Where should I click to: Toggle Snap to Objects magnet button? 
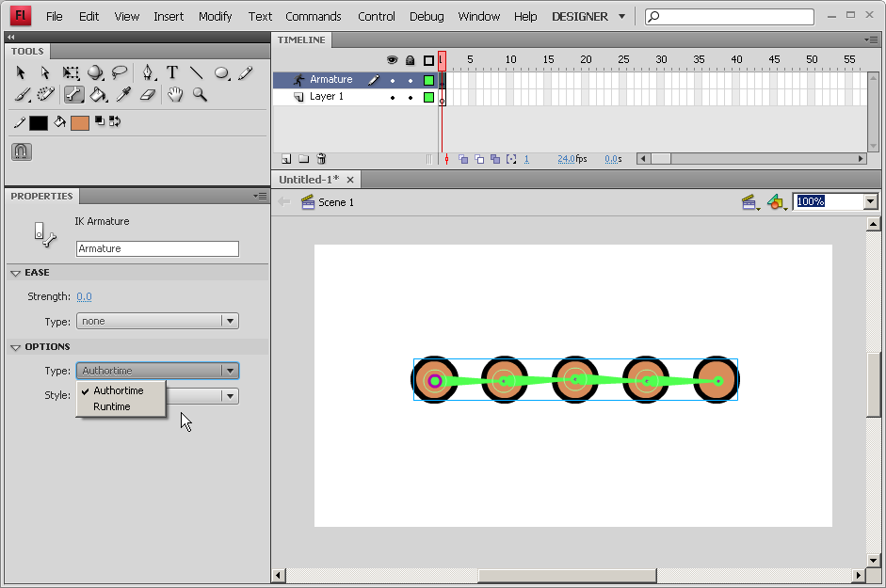(x=22, y=151)
